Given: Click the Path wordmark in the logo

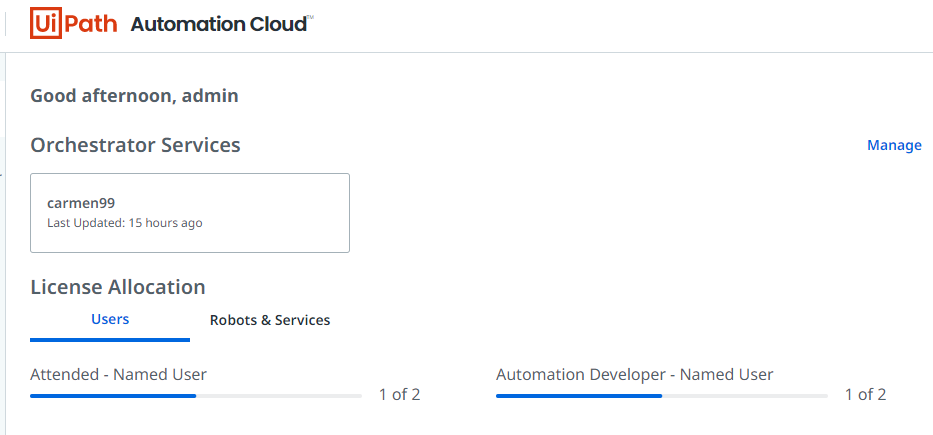Looking at the screenshot, I should tap(92, 23).
